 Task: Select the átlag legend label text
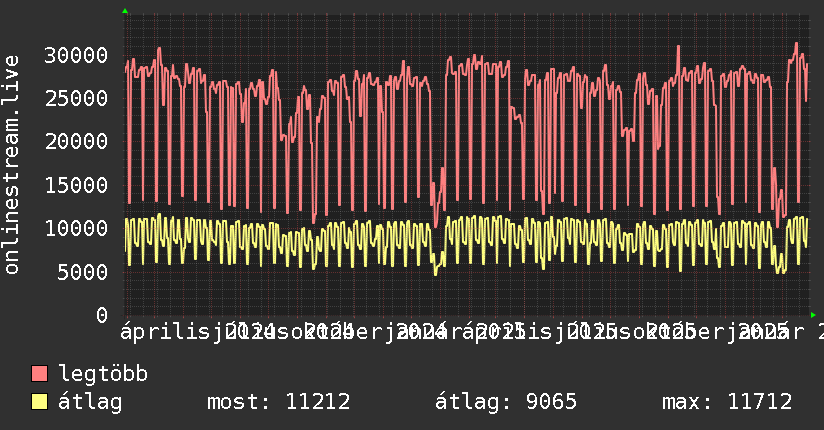pyautogui.click(x=90, y=402)
